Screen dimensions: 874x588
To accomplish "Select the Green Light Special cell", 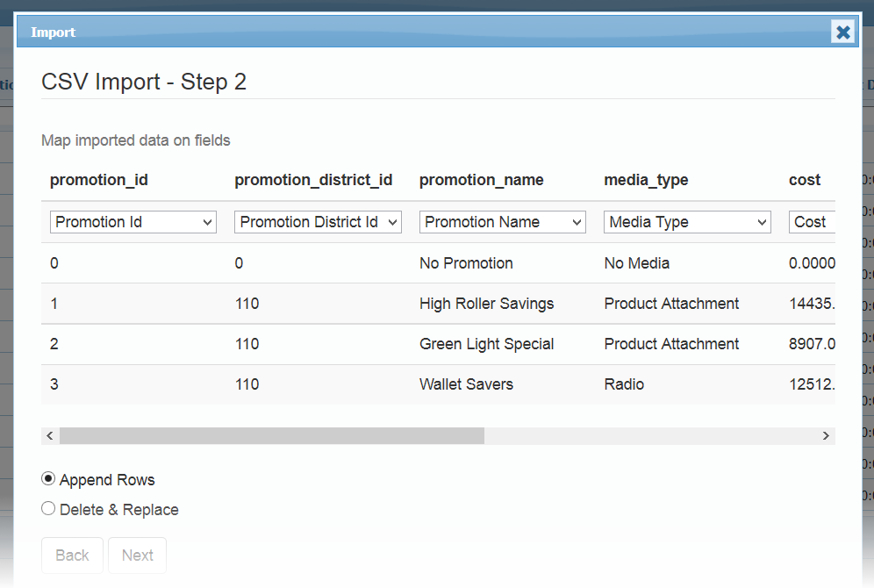I will point(486,344).
